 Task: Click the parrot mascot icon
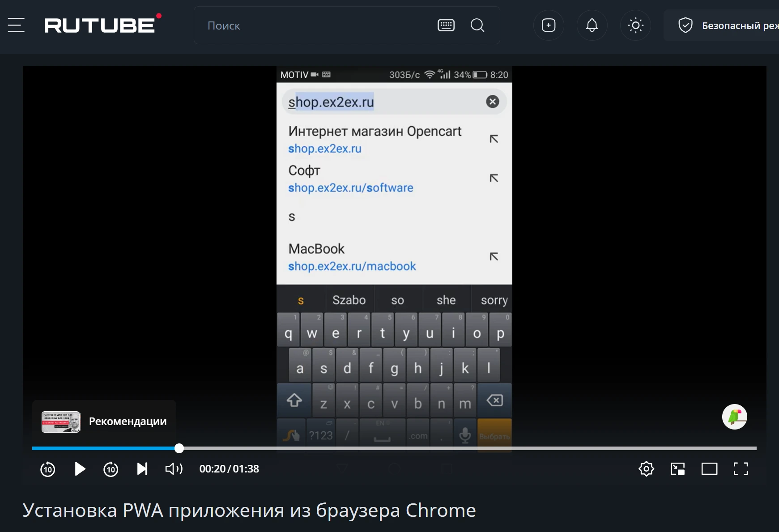735,417
